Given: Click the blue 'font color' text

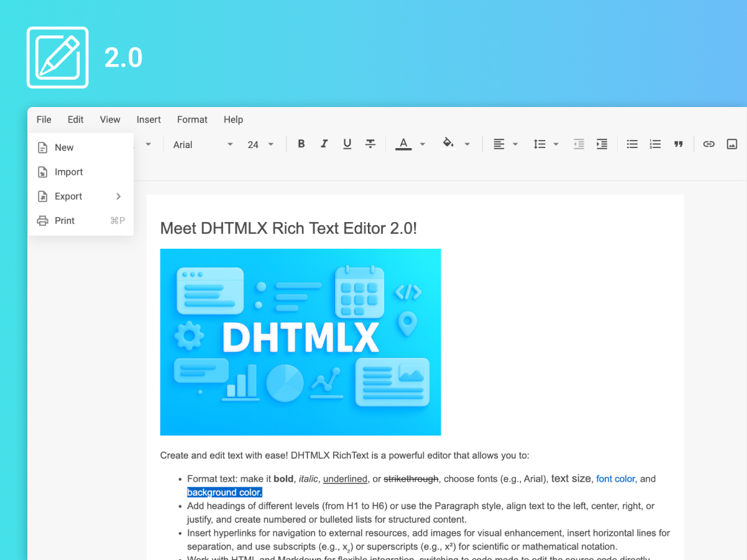Looking at the screenshot, I should 616,478.
